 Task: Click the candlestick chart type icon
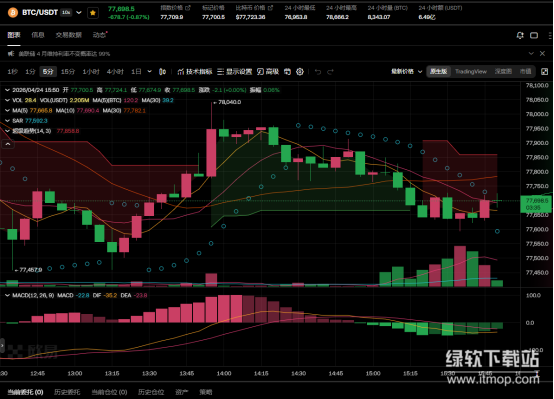pos(162,72)
